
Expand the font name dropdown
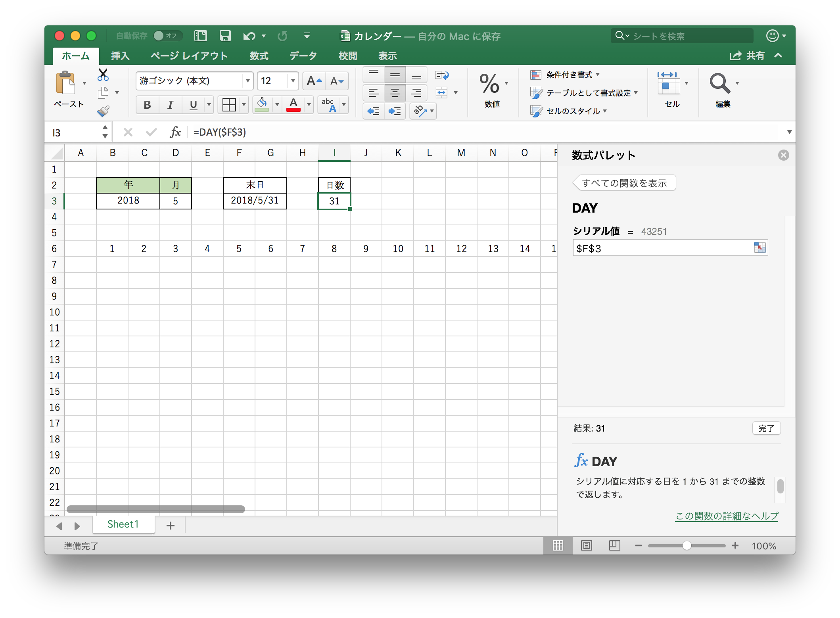pyautogui.click(x=247, y=81)
